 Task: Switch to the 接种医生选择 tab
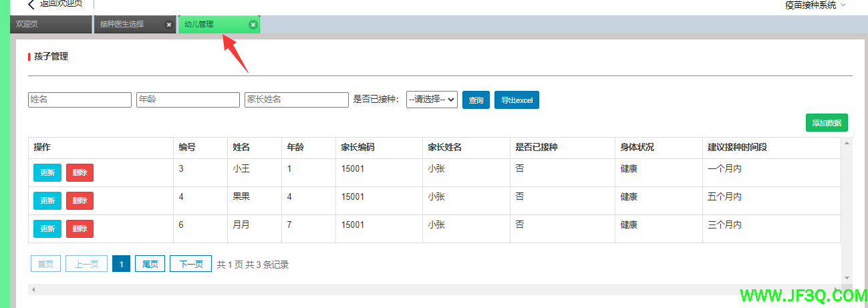127,25
